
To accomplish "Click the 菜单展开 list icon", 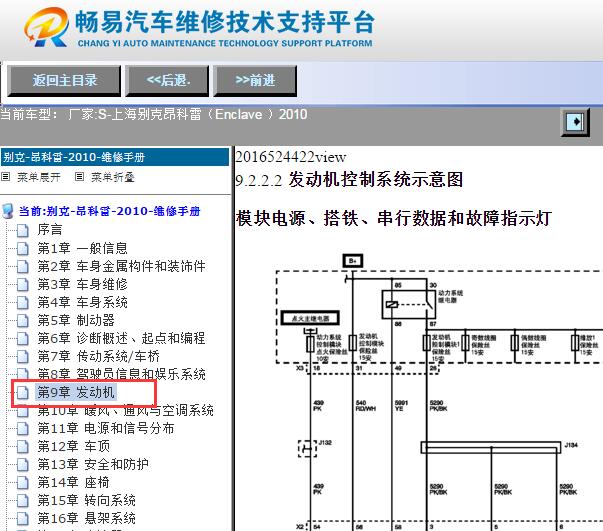I will [6, 177].
